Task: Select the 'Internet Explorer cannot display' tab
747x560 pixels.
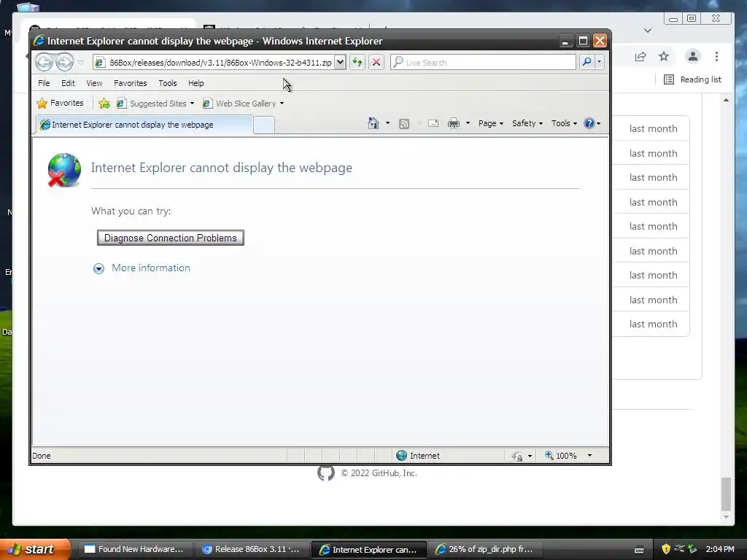Action: point(144,125)
